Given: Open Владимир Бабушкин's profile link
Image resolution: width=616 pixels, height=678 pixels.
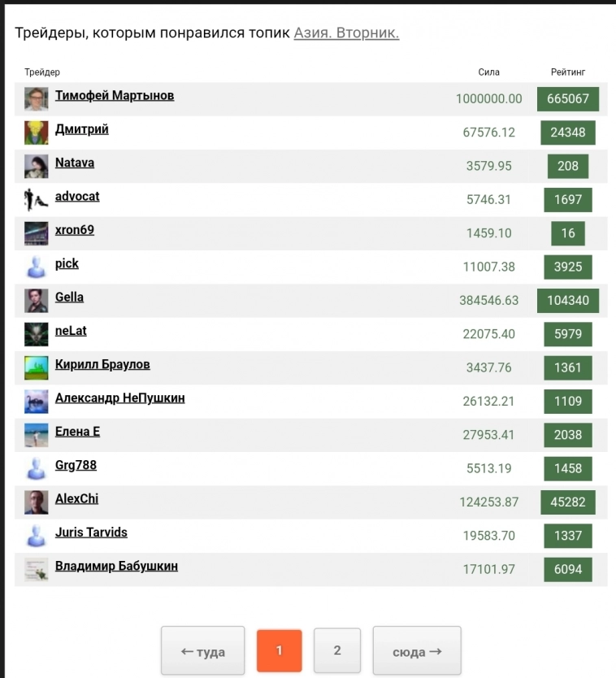Looking at the screenshot, I should pos(116,566).
